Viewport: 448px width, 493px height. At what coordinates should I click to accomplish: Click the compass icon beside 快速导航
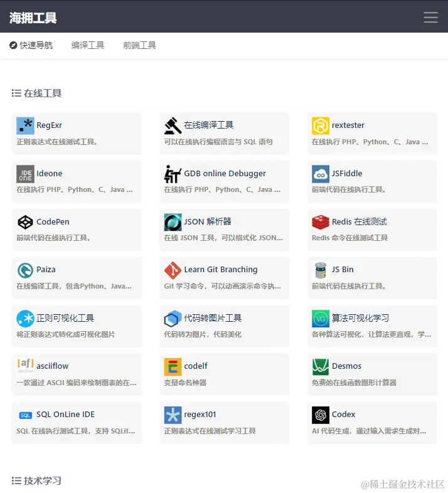pyautogui.click(x=13, y=45)
